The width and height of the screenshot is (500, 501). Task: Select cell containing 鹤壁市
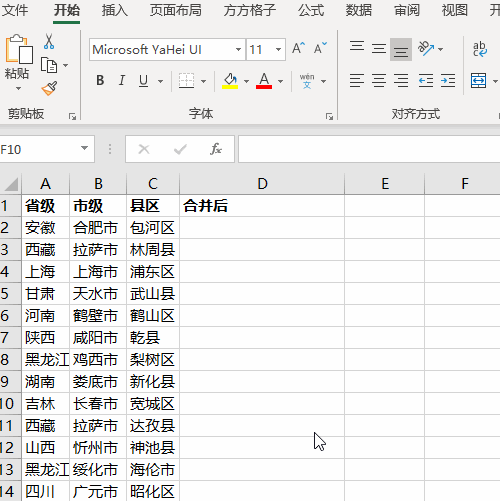tap(98, 316)
